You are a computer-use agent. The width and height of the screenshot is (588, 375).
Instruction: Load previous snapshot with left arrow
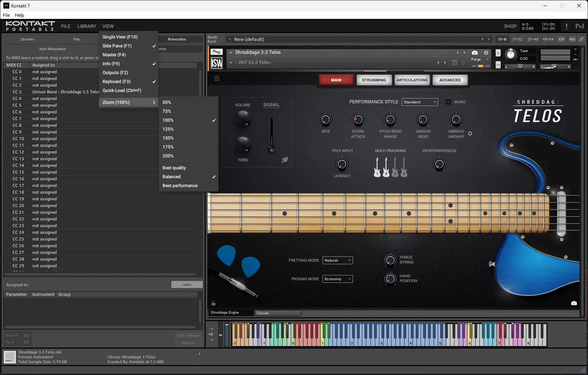click(x=438, y=62)
